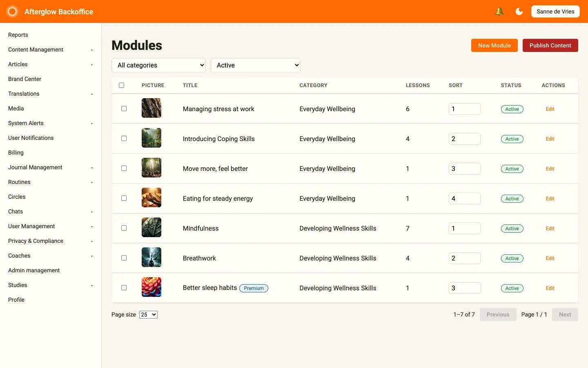This screenshot has width=588, height=368.
Task: Expand the Studies submenu arrow
Action: coord(92,285)
